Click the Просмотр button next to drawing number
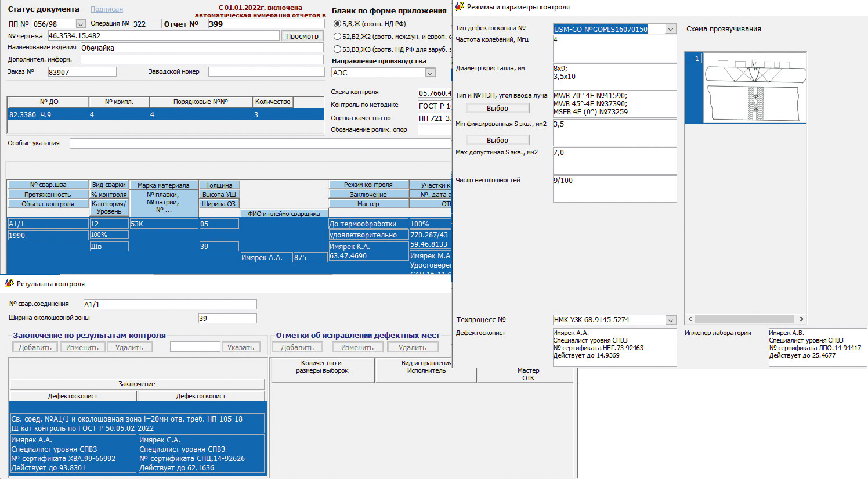This screenshot has width=868, height=479. coord(302,36)
